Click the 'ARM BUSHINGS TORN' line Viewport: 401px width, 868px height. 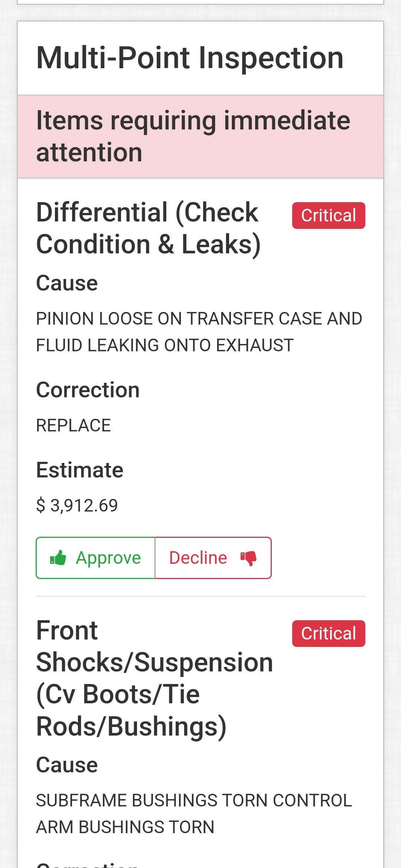tap(125, 827)
